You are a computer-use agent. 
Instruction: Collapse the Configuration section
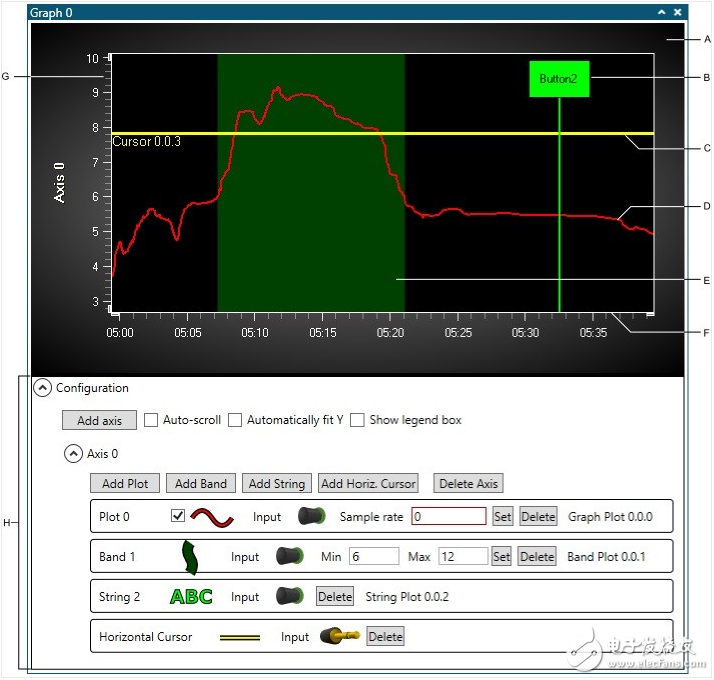point(42,388)
